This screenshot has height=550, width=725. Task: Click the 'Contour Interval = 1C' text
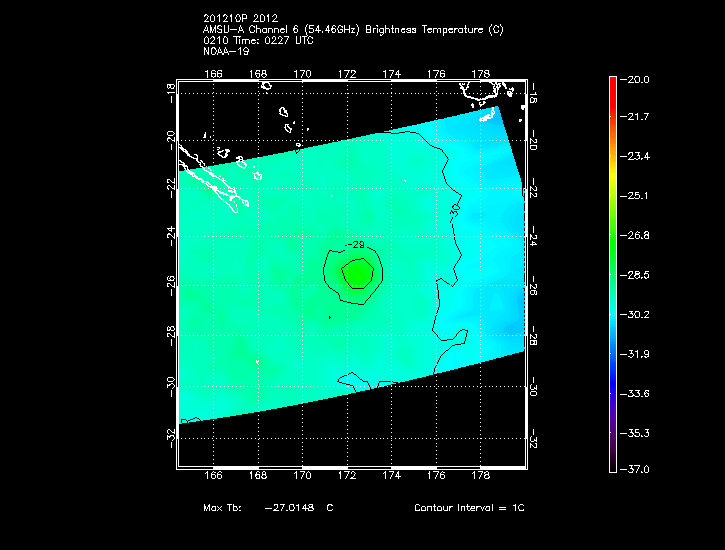[469, 507]
